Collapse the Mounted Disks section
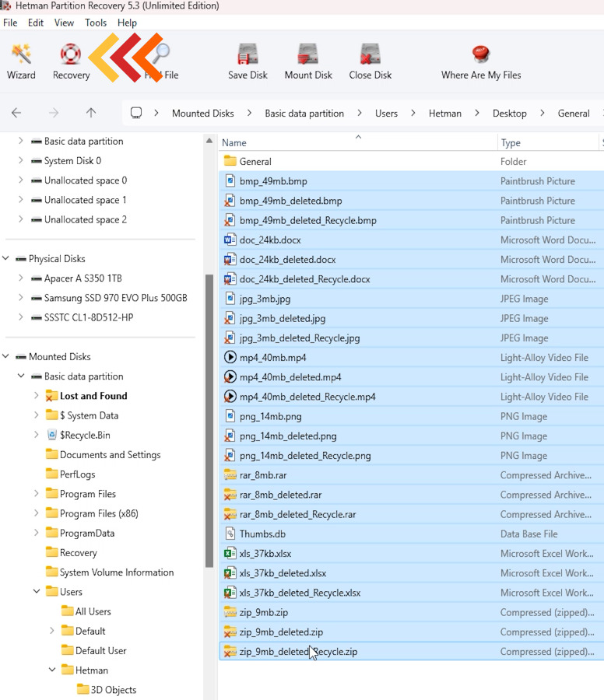Viewport: 604px width, 700px height. [5, 356]
